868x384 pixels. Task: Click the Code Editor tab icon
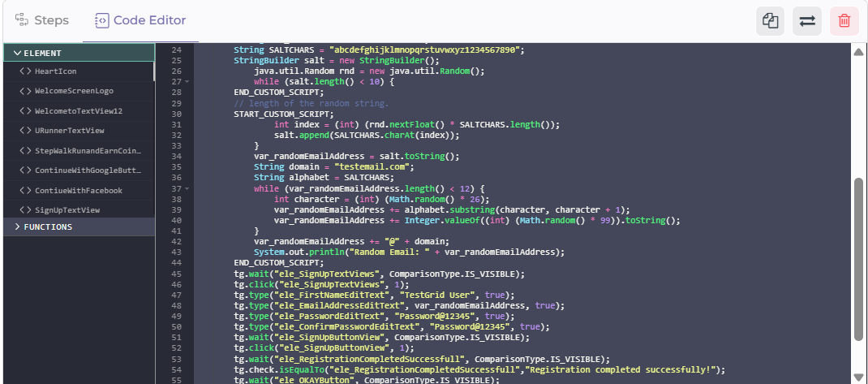102,20
